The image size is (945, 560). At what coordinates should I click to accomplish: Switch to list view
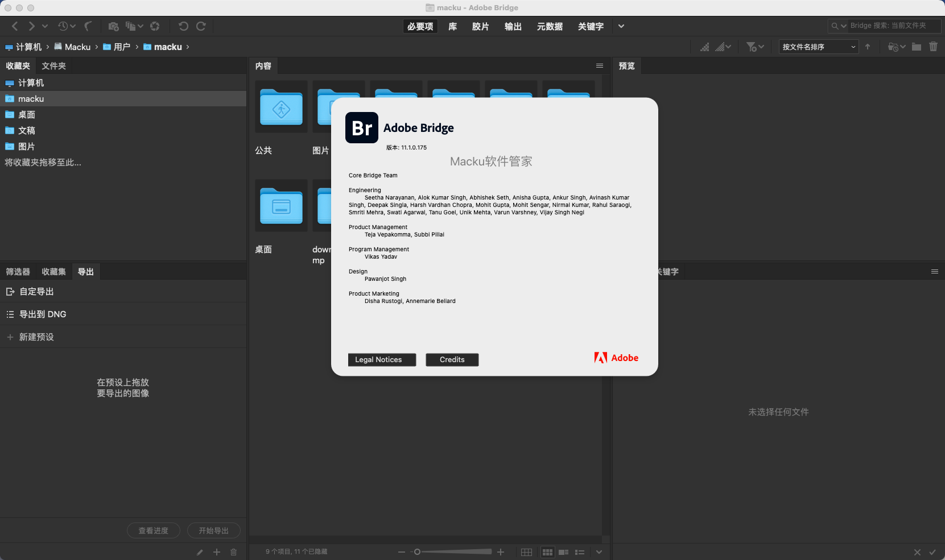tap(580, 552)
